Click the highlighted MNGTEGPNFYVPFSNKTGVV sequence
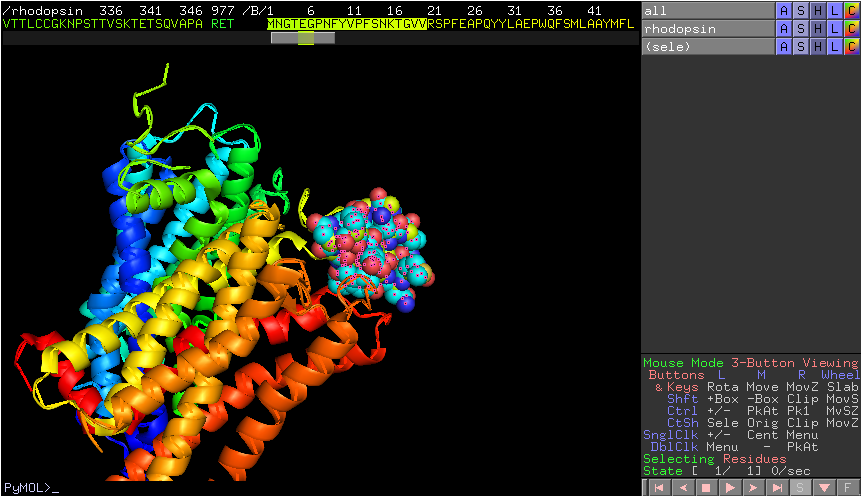The height and width of the screenshot is (497, 862). pyautogui.click(x=347, y=24)
